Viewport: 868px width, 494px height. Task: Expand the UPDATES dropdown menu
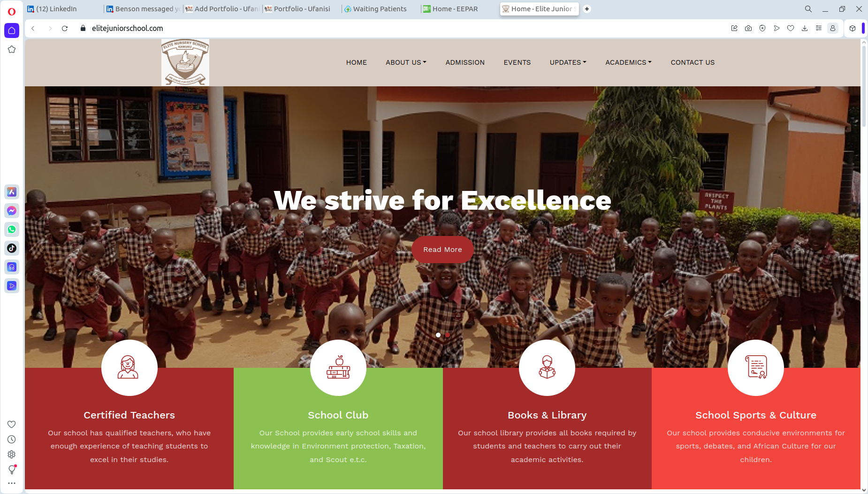(x=568, y=62)
